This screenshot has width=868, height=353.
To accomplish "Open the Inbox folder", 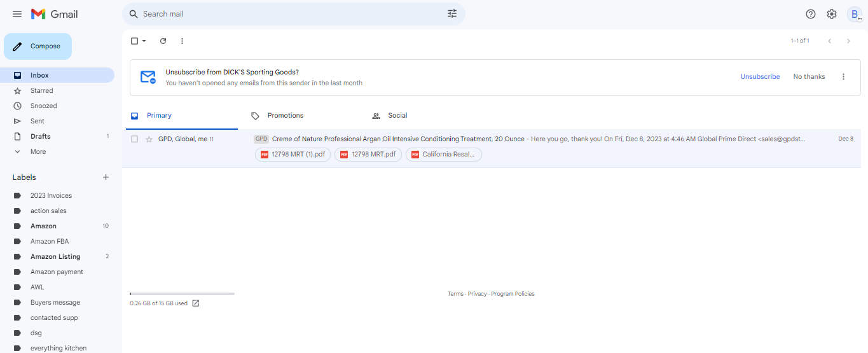I will coord(57,75).
